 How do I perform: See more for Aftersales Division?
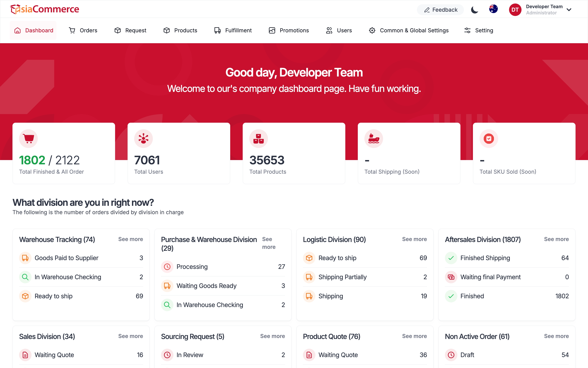pos(556,239)
